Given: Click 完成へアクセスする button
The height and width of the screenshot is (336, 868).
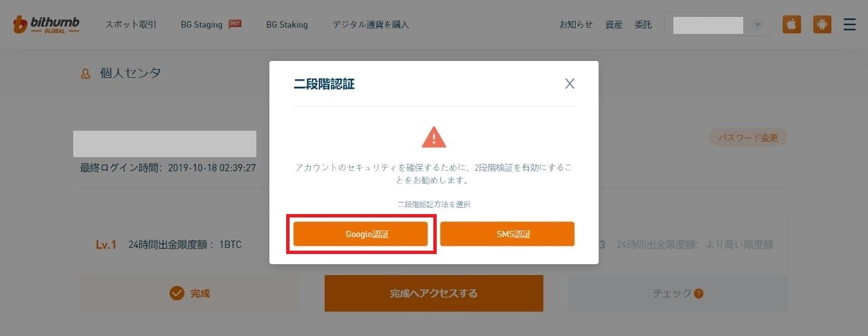Looking at the screenshot, I should (x=434, y=293).
